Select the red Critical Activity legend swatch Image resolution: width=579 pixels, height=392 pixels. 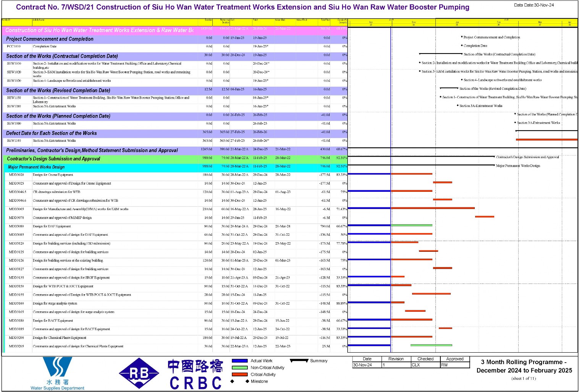[x=239, y=374]
